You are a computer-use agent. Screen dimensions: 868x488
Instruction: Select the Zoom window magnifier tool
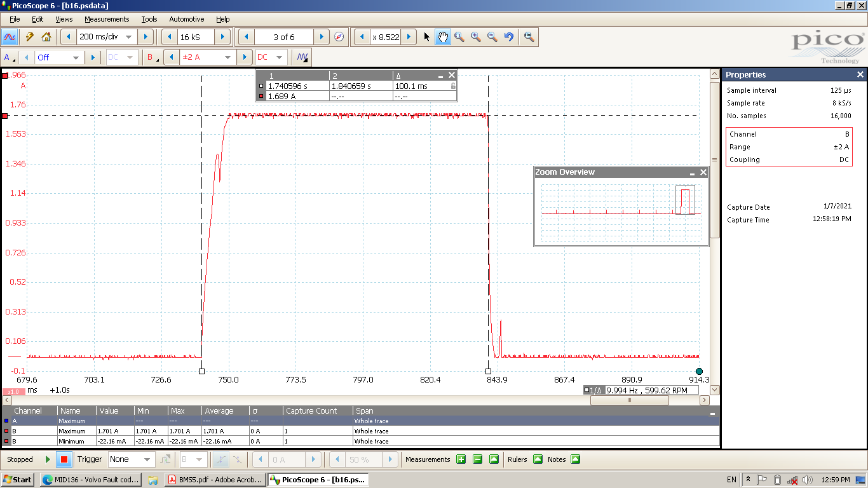pos(459,37)
